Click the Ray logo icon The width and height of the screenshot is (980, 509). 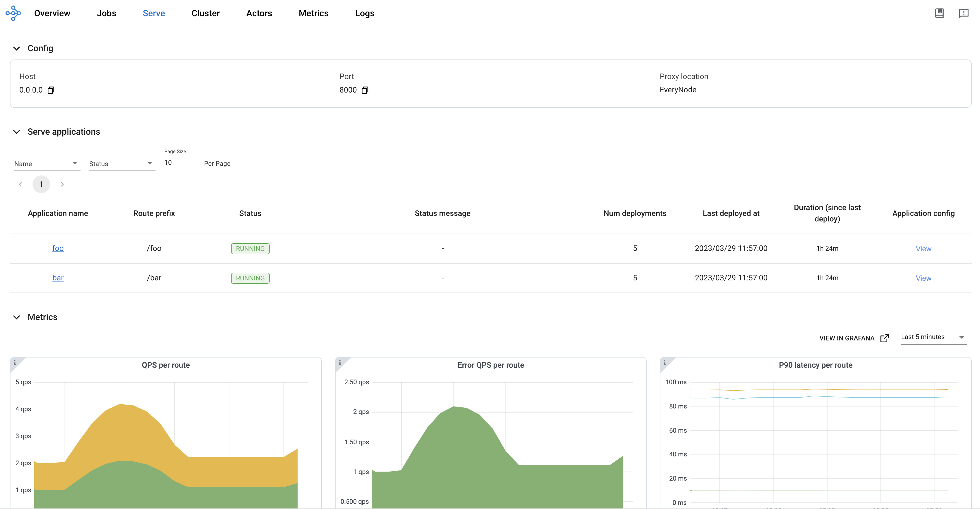13,13
